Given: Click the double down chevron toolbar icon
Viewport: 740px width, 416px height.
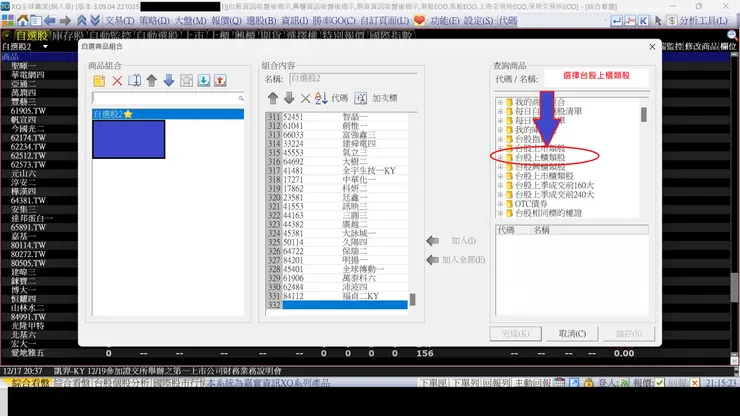Looking at the screenshot, I should (x=95, y=21).
